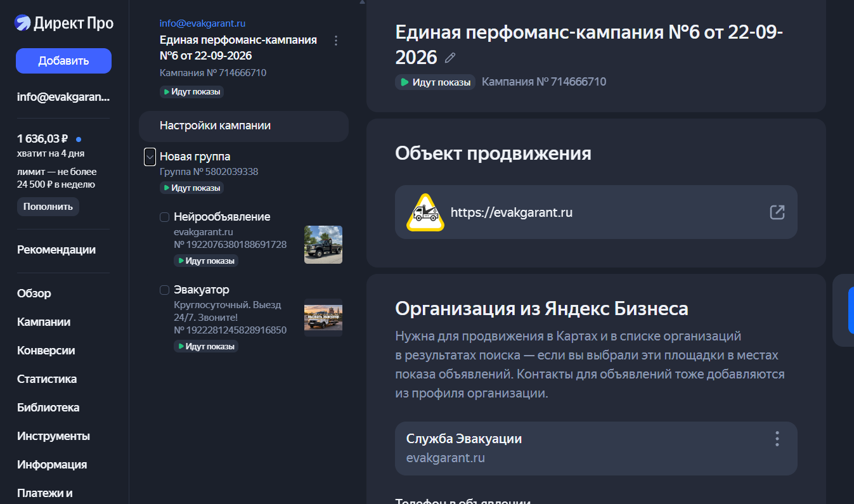The image size is (854, 504).
Task: Open the Кампании section
Action: [x=44, y=322]
